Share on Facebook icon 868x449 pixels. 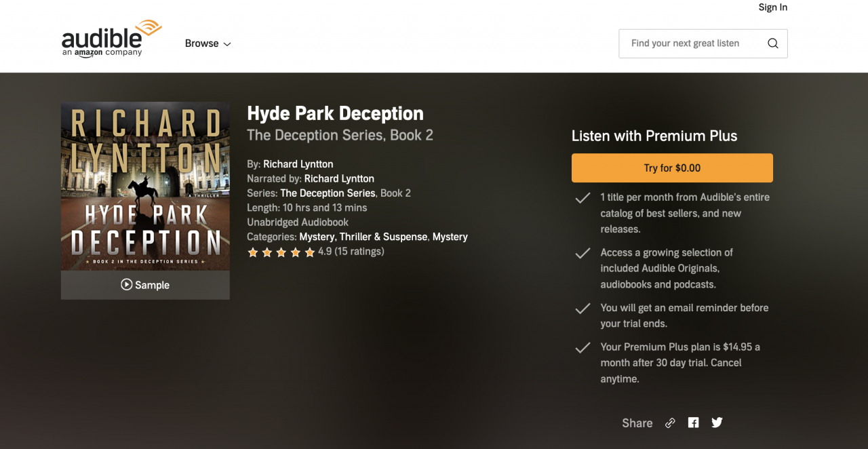tap(693, 423)
